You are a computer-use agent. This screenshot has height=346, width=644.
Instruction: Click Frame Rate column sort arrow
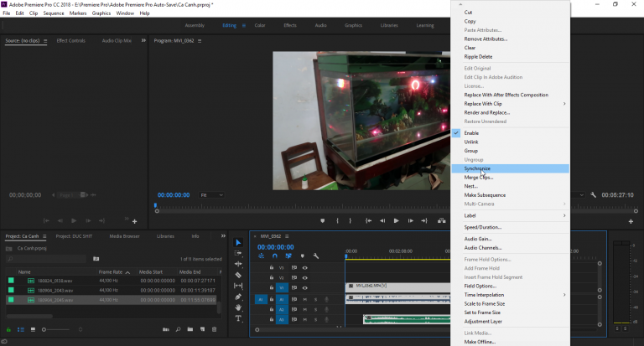click(127, 272)
